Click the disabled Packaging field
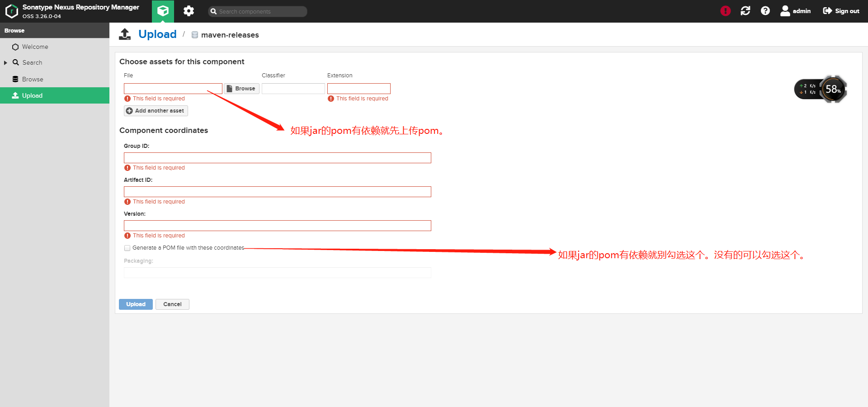868x407 pixels. pyautogui.click(x=278, y=273)
